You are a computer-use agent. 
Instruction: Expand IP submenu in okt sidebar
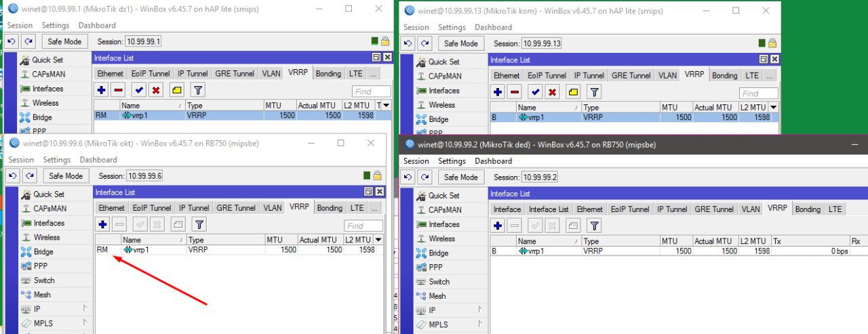pyautogui.click(x=85, y=308)
